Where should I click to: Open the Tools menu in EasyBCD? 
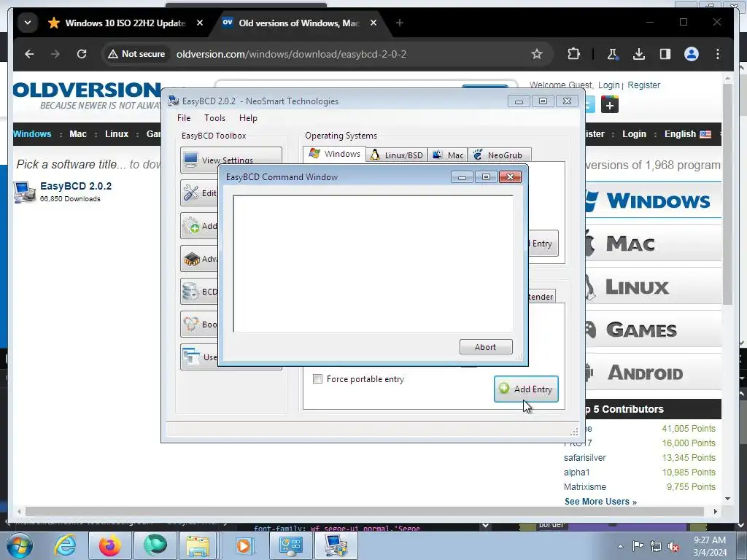click(x=214, y=118)
